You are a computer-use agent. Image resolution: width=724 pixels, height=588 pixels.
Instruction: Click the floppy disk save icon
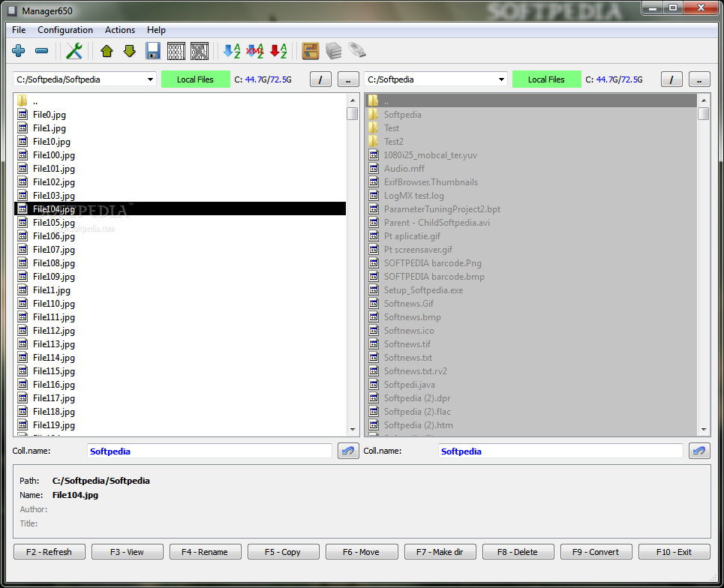pyautogui.click(x=153, y=51)
